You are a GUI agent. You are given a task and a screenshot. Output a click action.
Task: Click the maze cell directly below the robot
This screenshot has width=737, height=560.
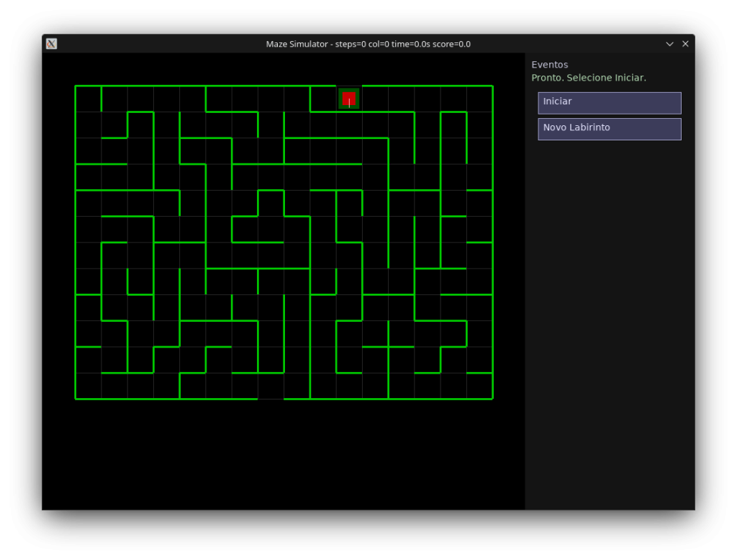[349, 125]
